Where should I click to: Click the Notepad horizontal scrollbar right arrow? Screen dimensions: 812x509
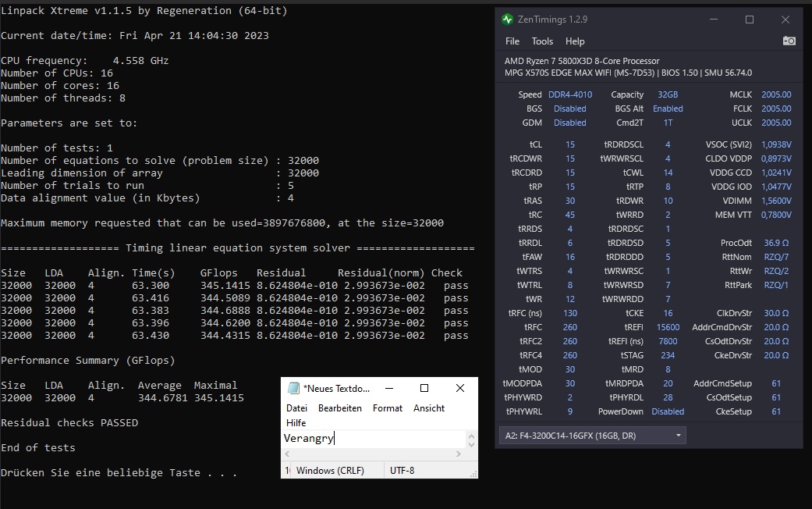pyautogui.click(x=459, y=454)
